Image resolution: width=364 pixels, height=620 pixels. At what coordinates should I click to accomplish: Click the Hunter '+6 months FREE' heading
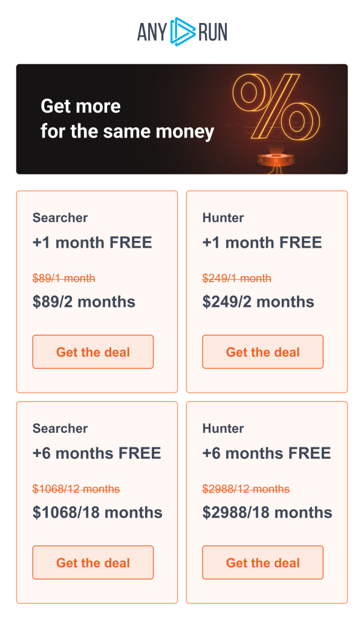(x=267, y=453)
